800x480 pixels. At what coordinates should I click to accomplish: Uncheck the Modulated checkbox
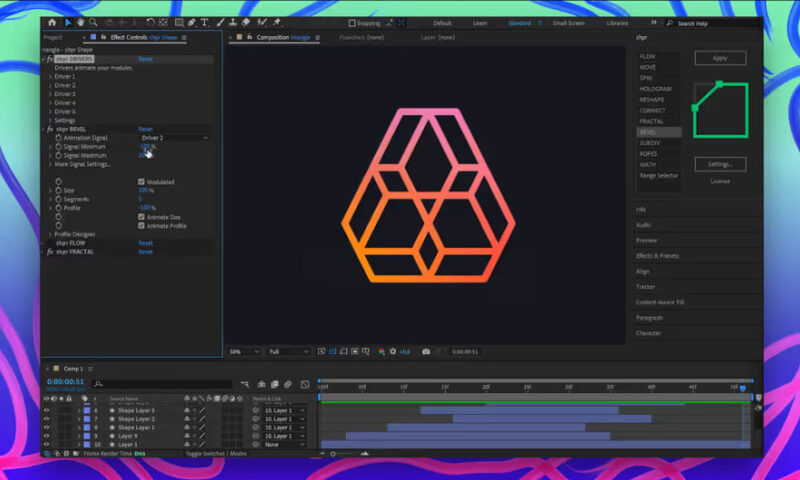coord(141,182)
